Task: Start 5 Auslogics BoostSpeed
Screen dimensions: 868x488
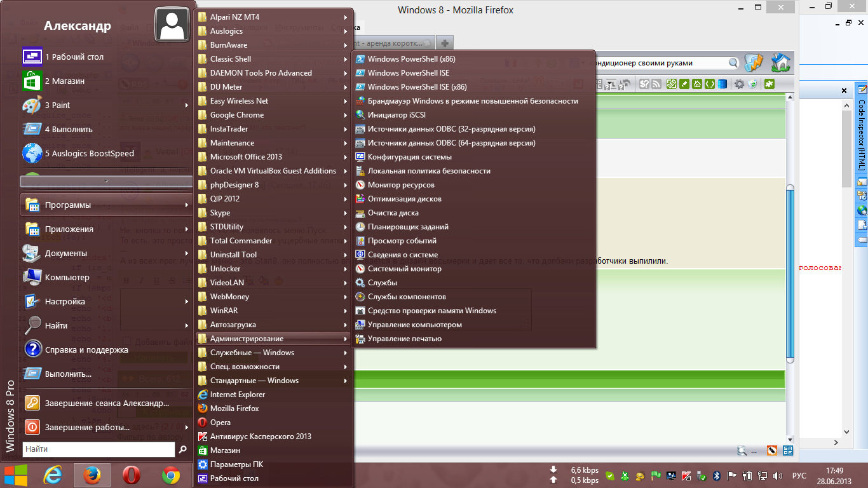Action: (89, 154)
